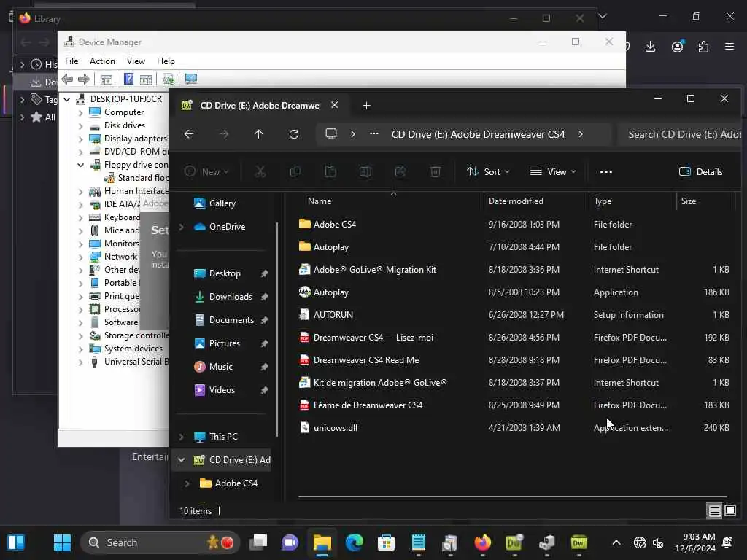Open Device Manager Action menu
This screenshot has width=747, height=560.
coord(102,61)
